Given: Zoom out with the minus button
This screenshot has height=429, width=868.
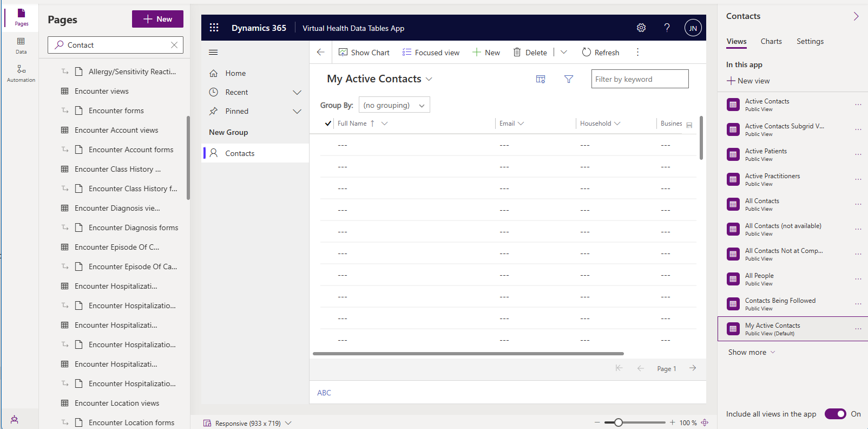Looking at the screenshot, I should point(597,422).
